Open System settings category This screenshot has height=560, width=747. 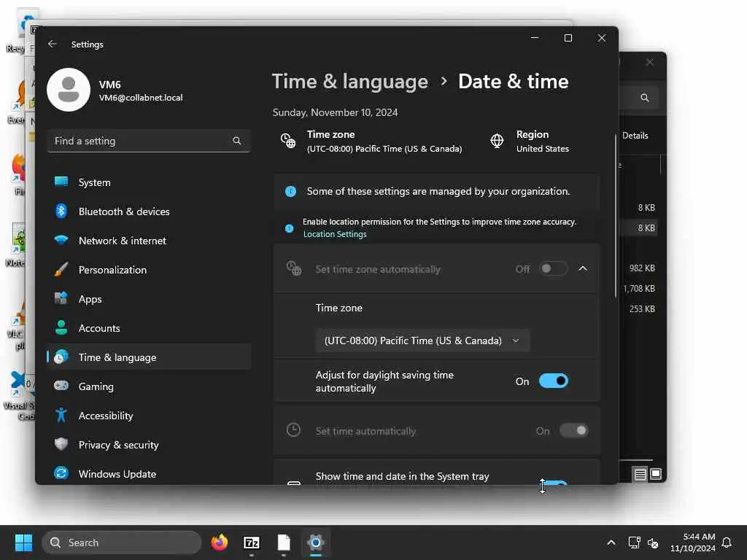[149, 182]
